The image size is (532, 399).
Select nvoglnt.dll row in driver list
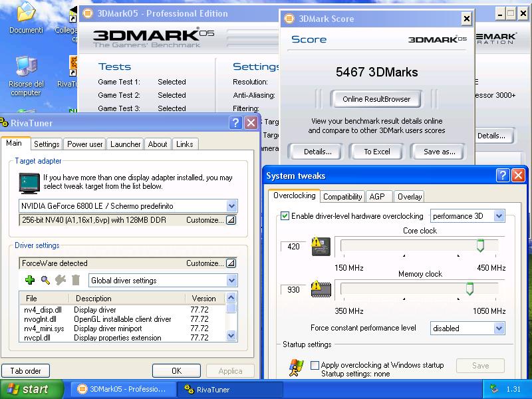[x=122, y=319]
